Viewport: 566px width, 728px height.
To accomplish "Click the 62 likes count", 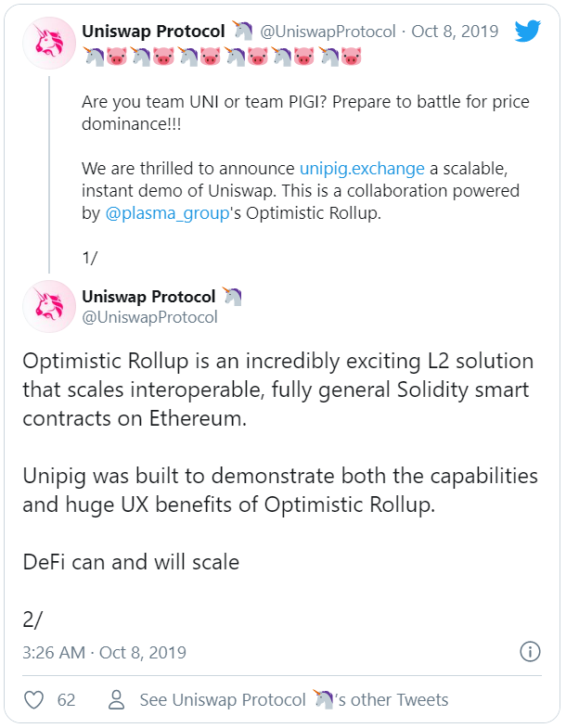I will (66, 700).
